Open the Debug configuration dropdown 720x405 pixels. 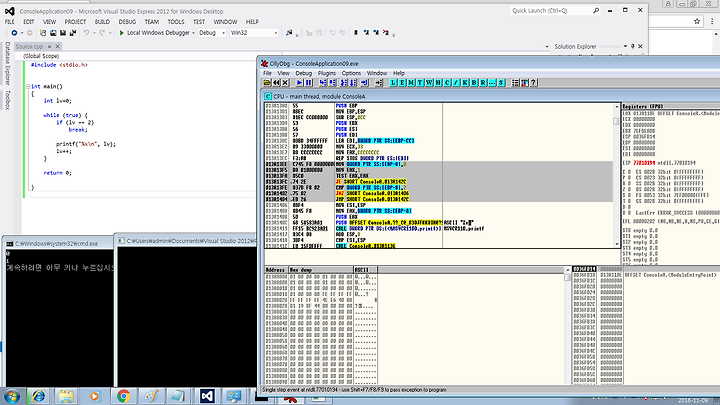212,33
